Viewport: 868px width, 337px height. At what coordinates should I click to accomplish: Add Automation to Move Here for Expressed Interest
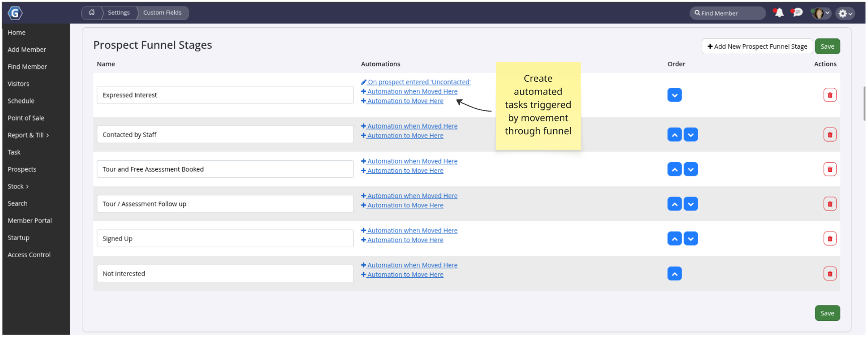402,101
